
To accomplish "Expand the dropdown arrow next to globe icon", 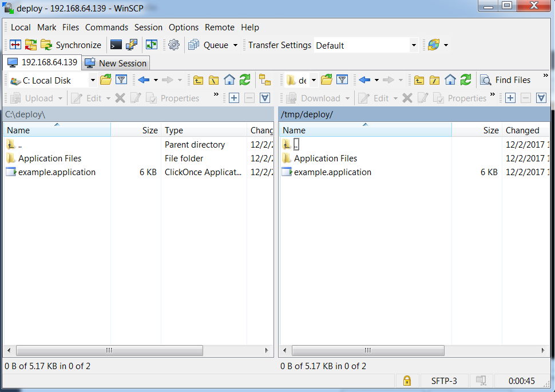I will pos(446,45).
